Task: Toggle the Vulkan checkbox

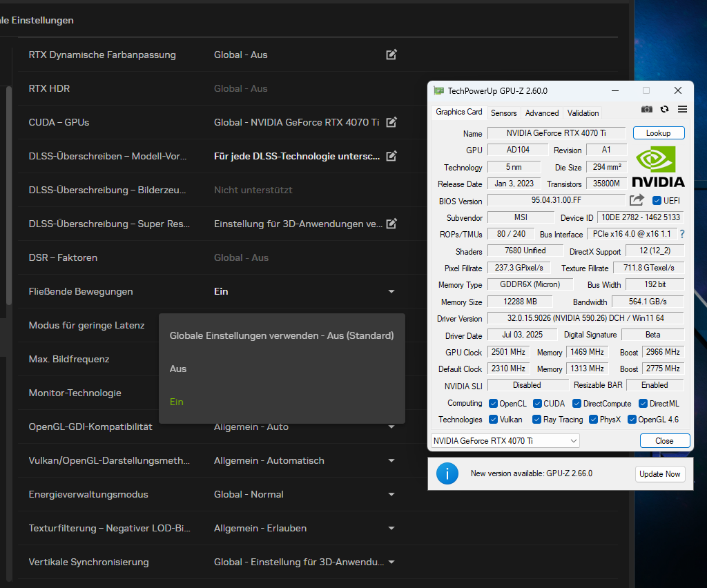Action: (493, 420)
